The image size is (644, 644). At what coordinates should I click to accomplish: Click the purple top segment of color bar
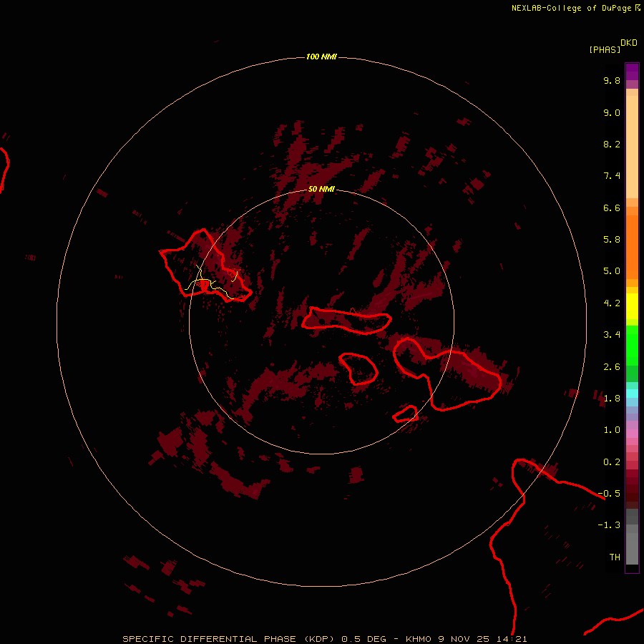(x=632, y=72)
